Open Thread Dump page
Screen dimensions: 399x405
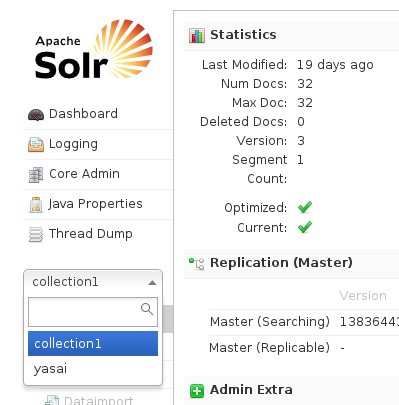tap(98, 234)
